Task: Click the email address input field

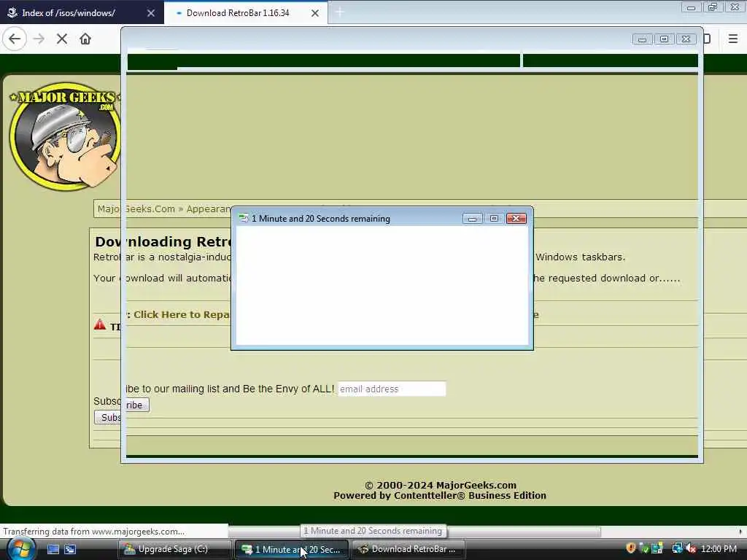Action: 392,389
